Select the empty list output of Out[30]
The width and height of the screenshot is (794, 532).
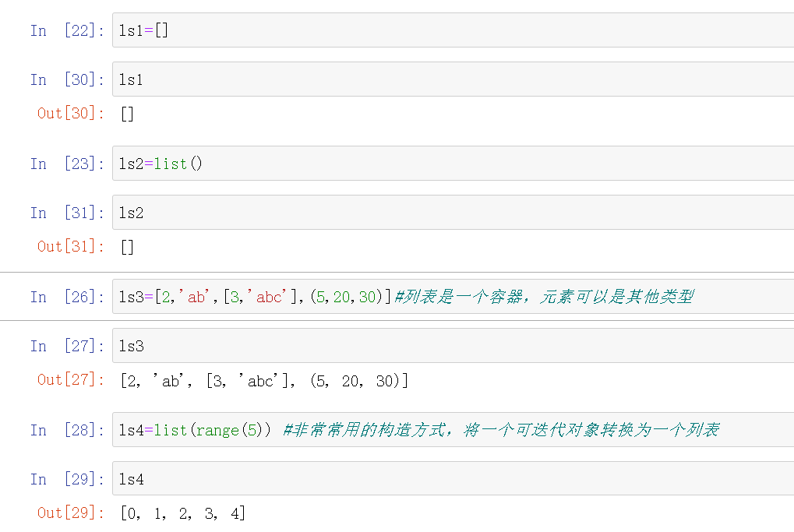point(128,114)
